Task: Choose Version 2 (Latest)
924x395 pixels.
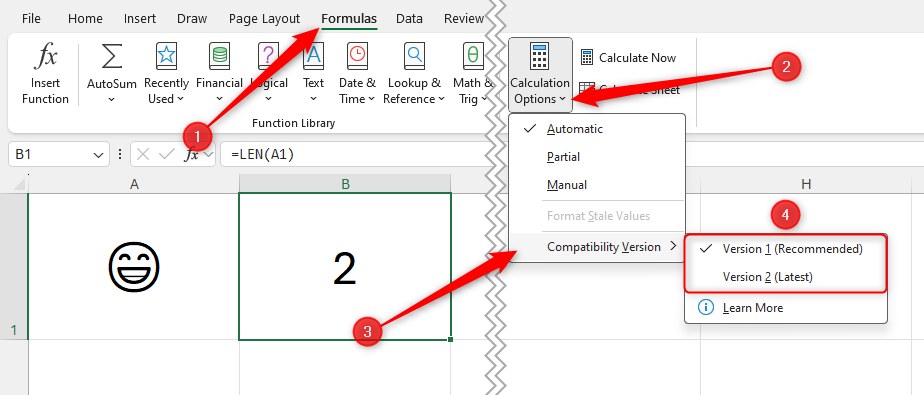Action: [786, 276]
